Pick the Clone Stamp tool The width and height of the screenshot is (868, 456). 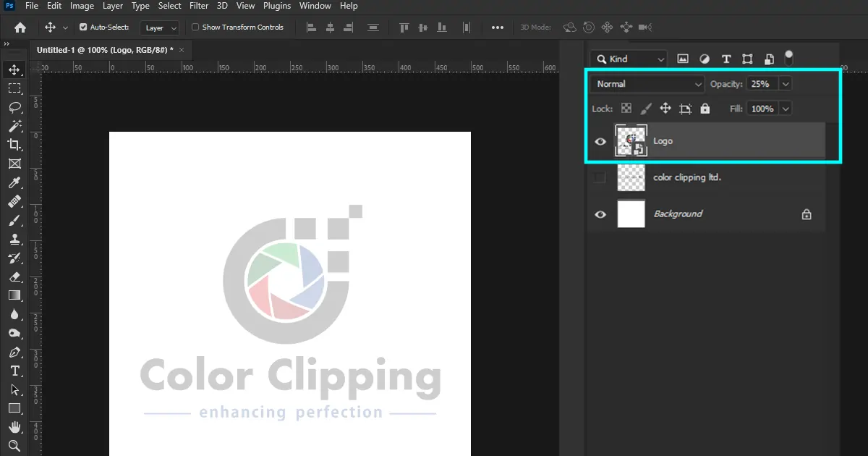click(14, 239)
